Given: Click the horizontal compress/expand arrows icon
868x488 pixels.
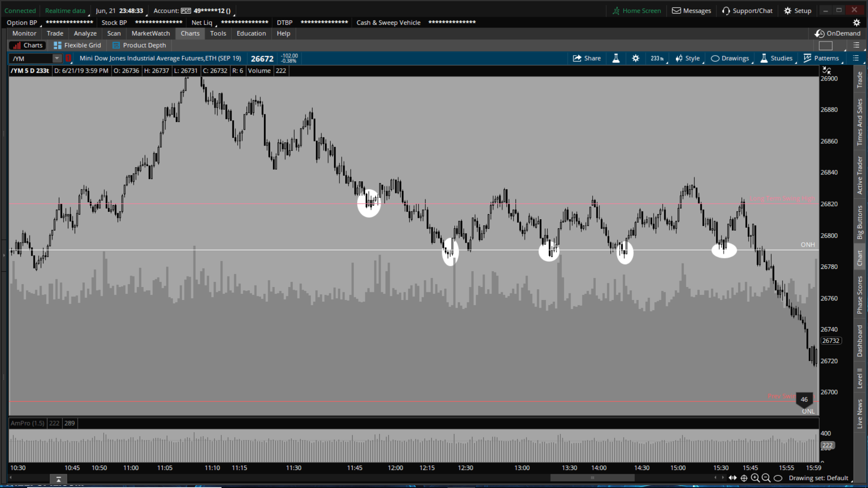Looking at the screenshot, I should [x=733, y=478].
